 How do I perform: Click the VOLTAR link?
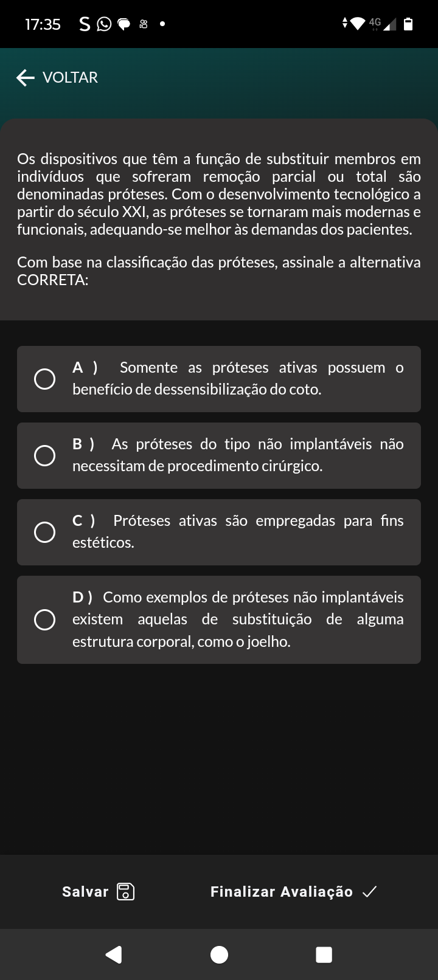70,78
